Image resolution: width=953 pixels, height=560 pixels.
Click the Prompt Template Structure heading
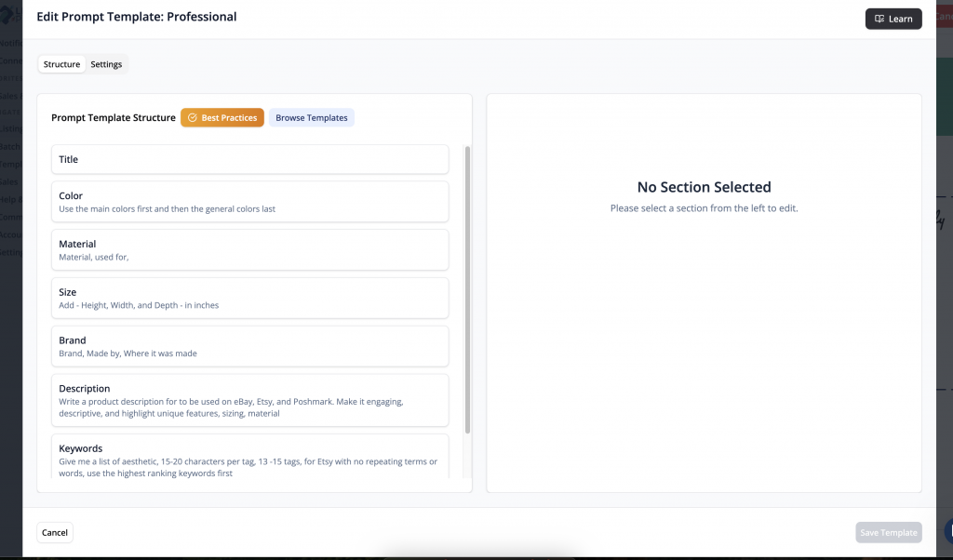pyautogui.click(x=114, y=118)
